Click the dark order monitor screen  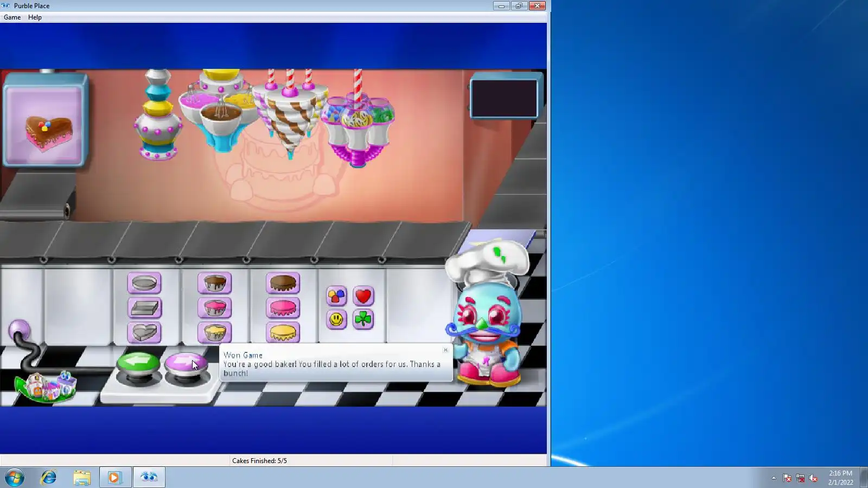(505, 98)
